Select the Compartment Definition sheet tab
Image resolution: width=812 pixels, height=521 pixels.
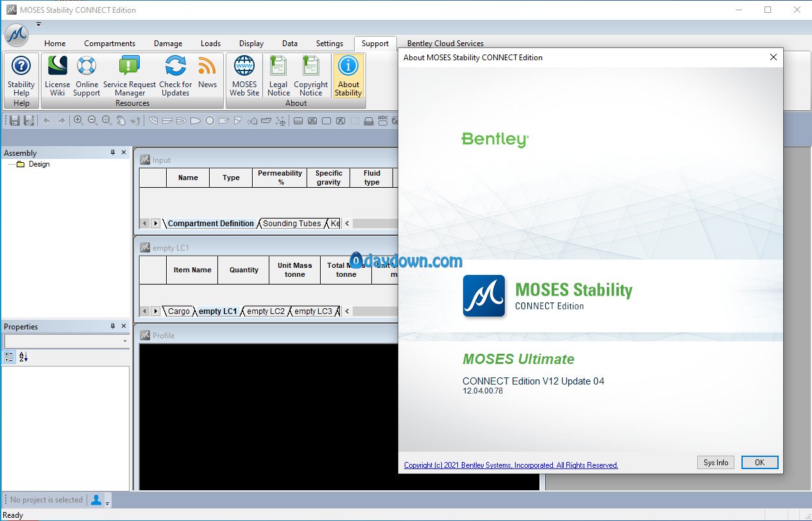coord(211,224)
